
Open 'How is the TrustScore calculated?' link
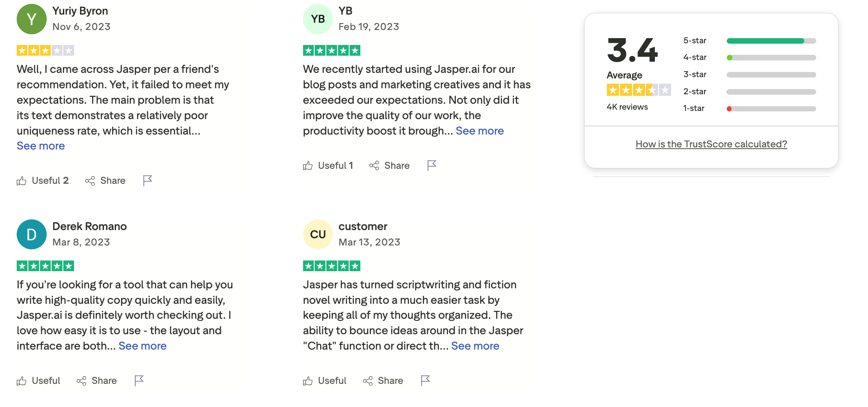coord(710,144)
